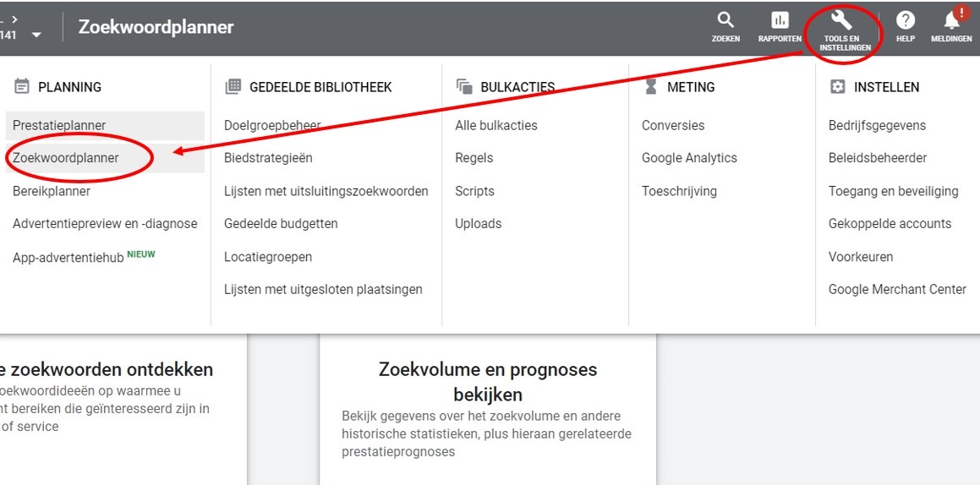This screenshot has height=485, width=980.
Task: Click the Instellen gear icon
Action: tap(837, 87)
